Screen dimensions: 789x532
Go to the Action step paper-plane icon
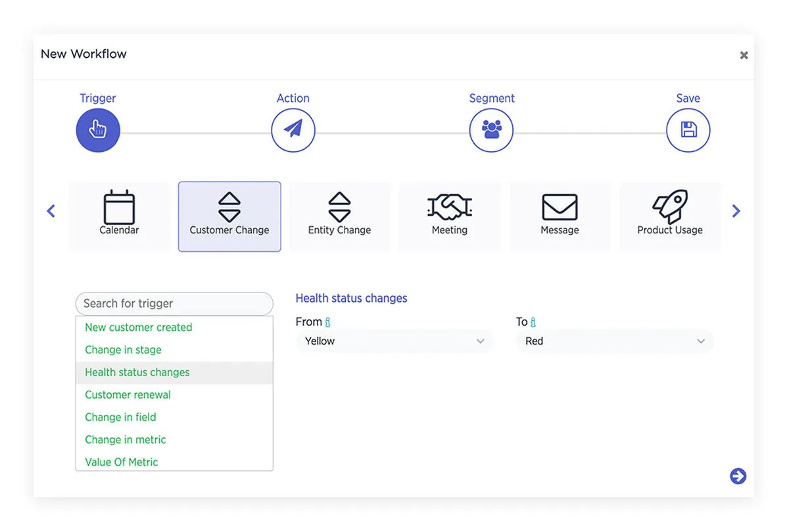pos(293,130)
